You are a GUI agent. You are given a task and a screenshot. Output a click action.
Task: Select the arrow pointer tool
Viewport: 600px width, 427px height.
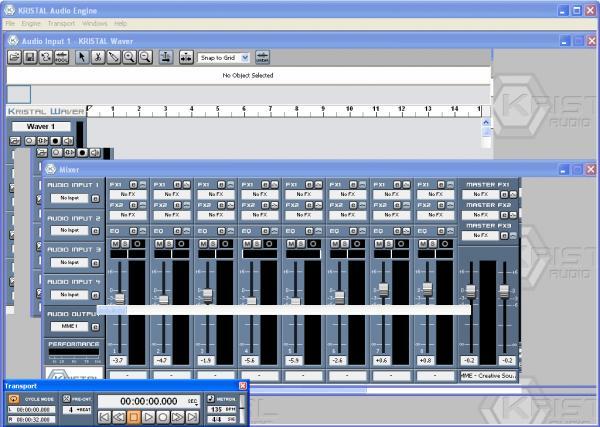tap(83, 58)
